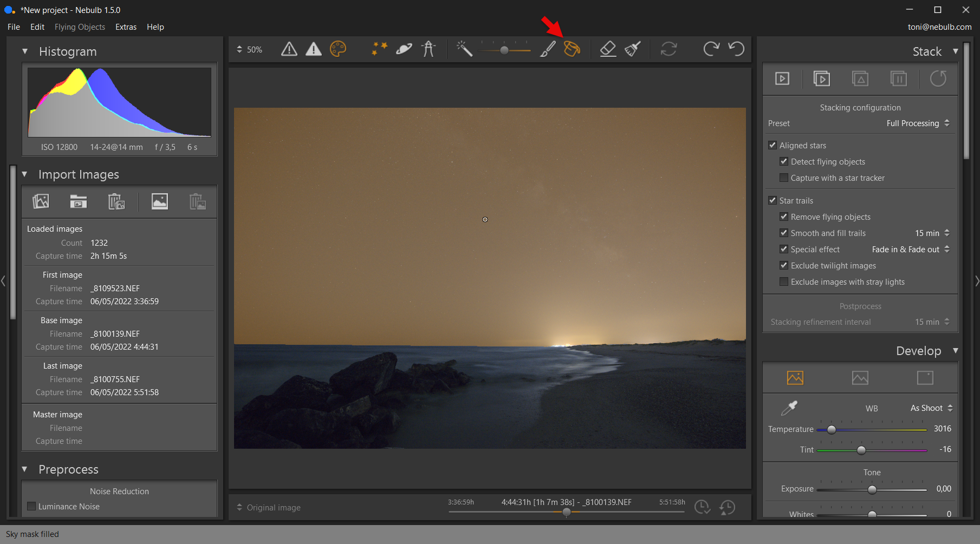Screen dimensions: 980x544
Task: Open the Fade in & Fade out dropdown
Action: pyautogui.click(x=911, y=249)
